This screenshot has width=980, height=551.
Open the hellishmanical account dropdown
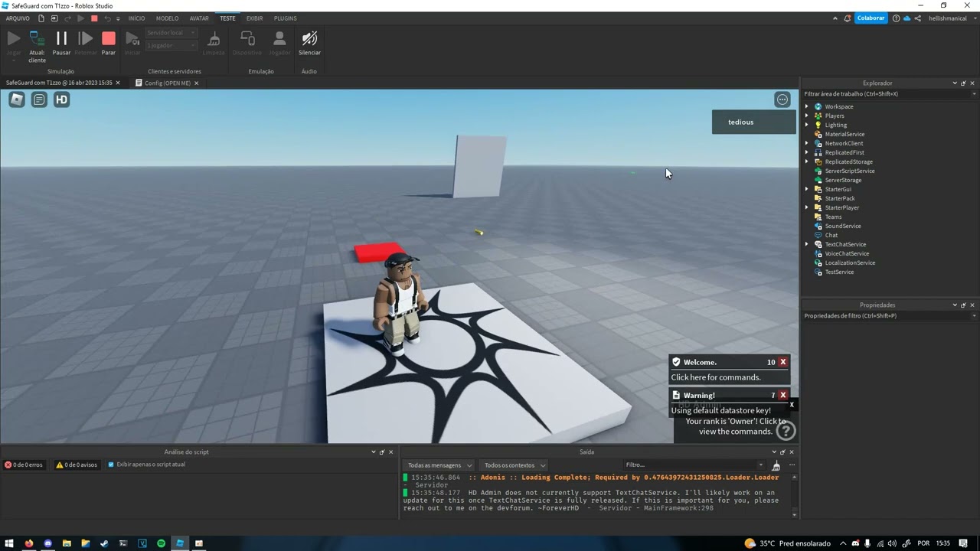pos(951,18)
